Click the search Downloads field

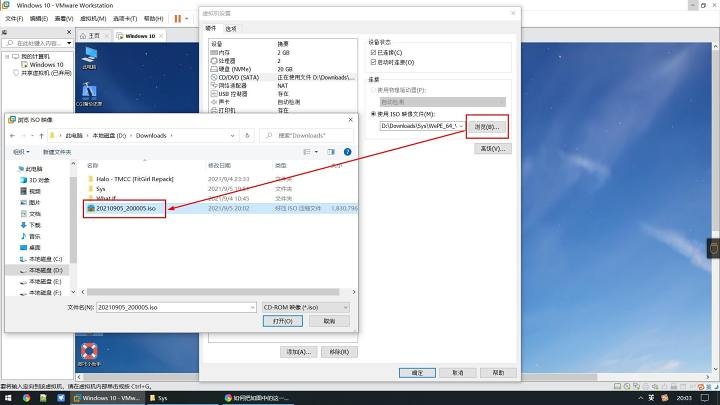(307, 135)
